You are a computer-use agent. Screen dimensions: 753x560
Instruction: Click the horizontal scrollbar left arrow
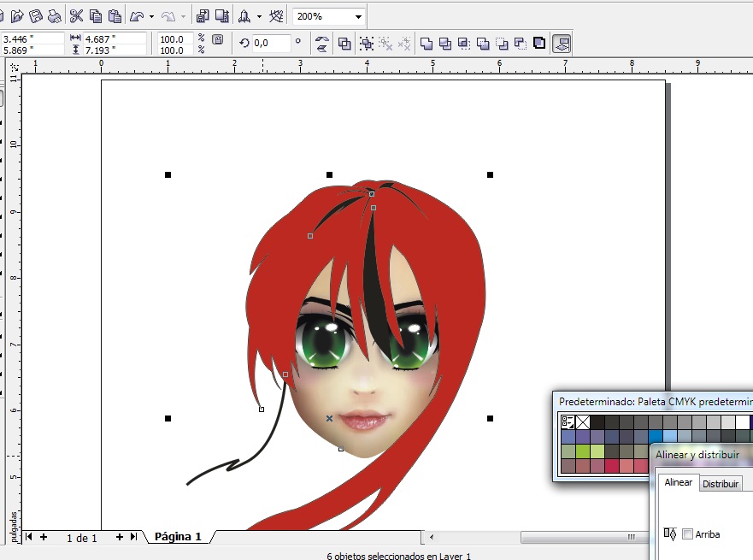click(x=431, y=537)
